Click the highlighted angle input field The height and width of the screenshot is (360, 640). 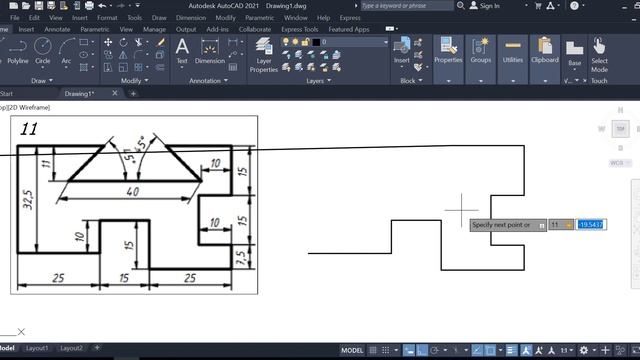click(591, 224)
